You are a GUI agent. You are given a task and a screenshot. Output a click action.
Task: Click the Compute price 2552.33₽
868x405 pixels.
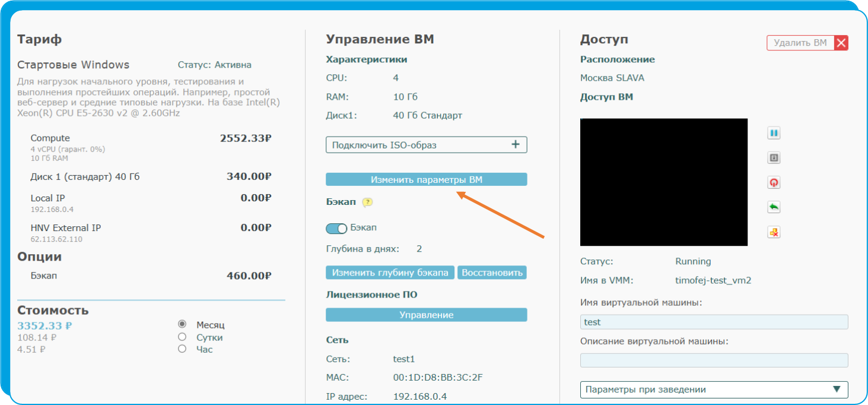click(x=246, y=138)
